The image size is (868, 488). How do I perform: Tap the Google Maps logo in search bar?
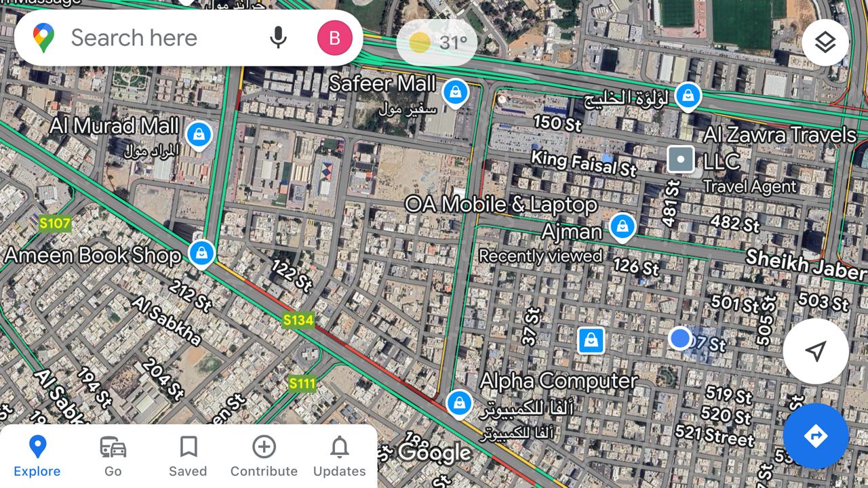(43, 38)
